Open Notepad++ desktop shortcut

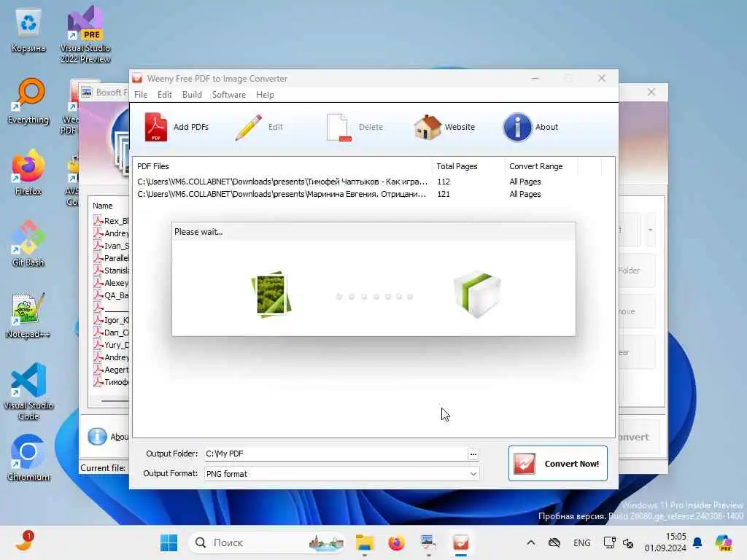[x=28, y=315]
